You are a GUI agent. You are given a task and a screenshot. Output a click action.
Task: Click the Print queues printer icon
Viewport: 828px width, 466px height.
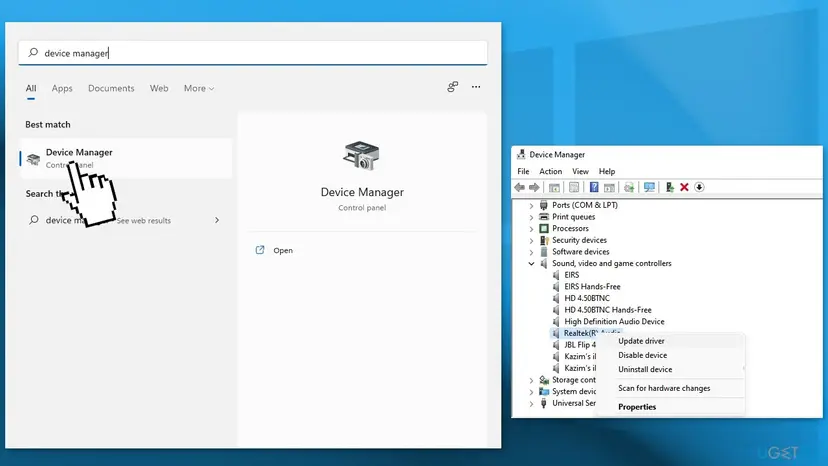pos(544,217)
